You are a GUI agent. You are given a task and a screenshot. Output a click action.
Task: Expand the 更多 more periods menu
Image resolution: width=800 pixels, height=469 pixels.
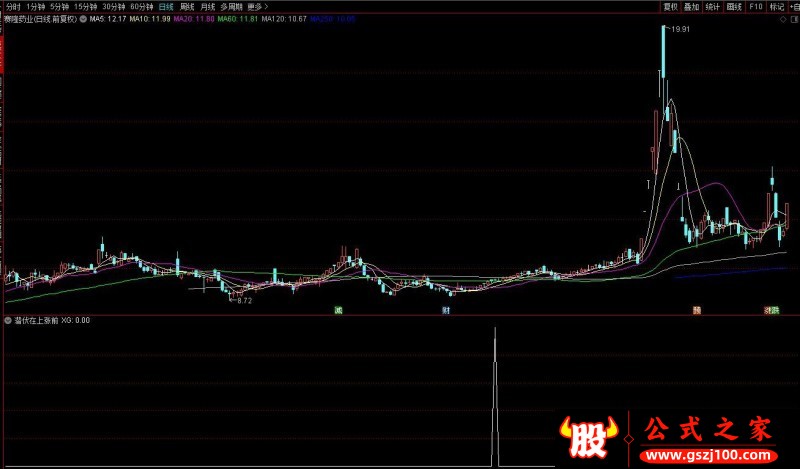coord(257,7)
